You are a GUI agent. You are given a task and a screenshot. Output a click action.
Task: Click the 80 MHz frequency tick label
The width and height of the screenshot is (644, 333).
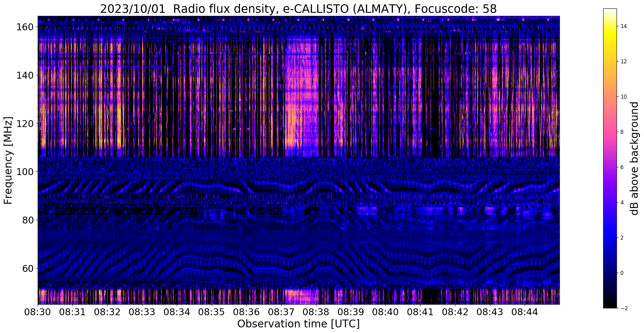pyautogui.click(x=27, y=220)
